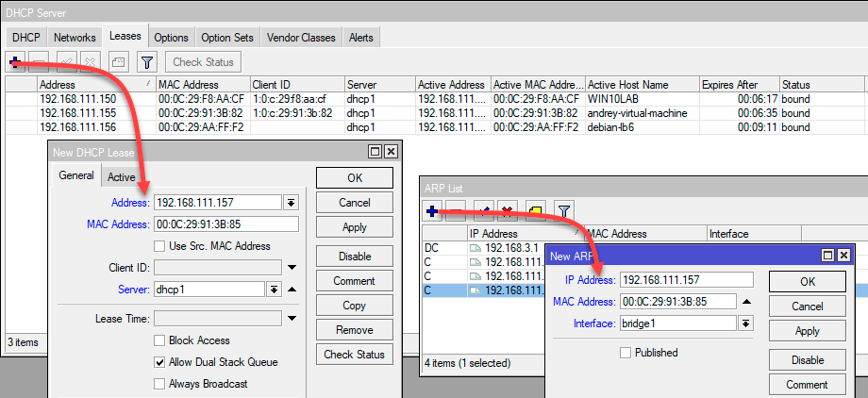868x398 pixels.
Task: Select the lease row 192.168.111.150
Action: coord(434,100)
